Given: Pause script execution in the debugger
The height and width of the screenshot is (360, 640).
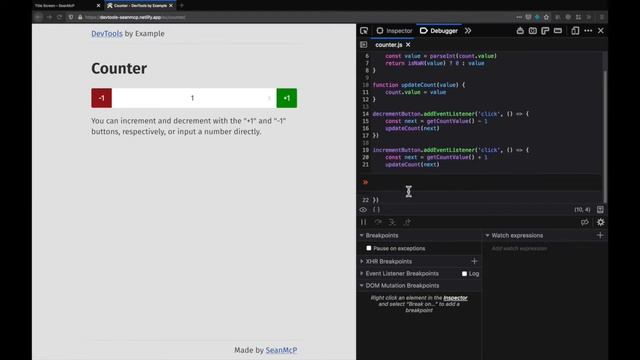Looking at the screenshot, I should coord(364,222).
